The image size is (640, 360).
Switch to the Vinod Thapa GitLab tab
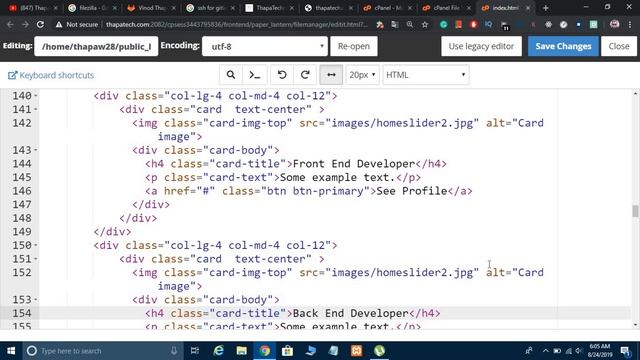pos(151,8)
